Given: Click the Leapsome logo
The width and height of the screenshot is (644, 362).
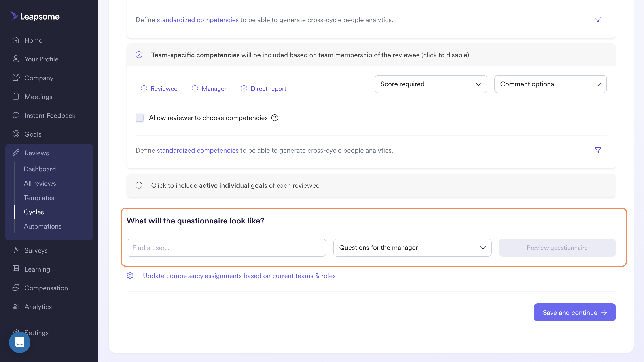Looking at the screenshot, I should [35, 17].
